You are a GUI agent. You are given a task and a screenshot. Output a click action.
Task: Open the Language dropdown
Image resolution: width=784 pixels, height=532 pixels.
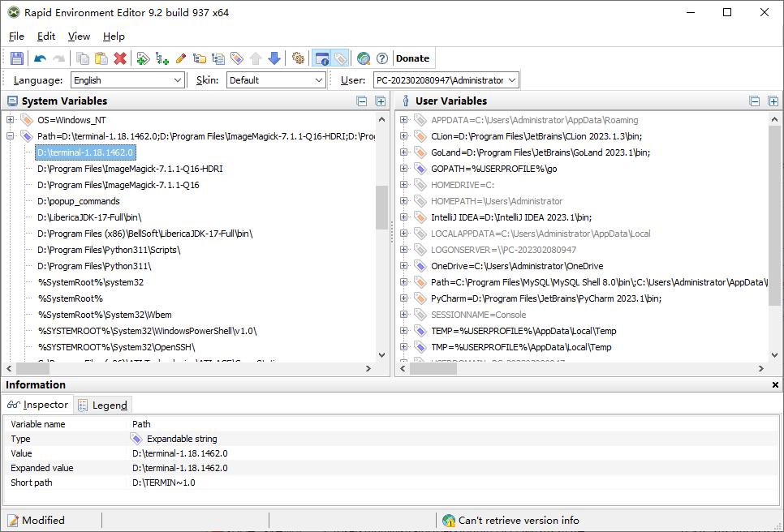[178, 80]
